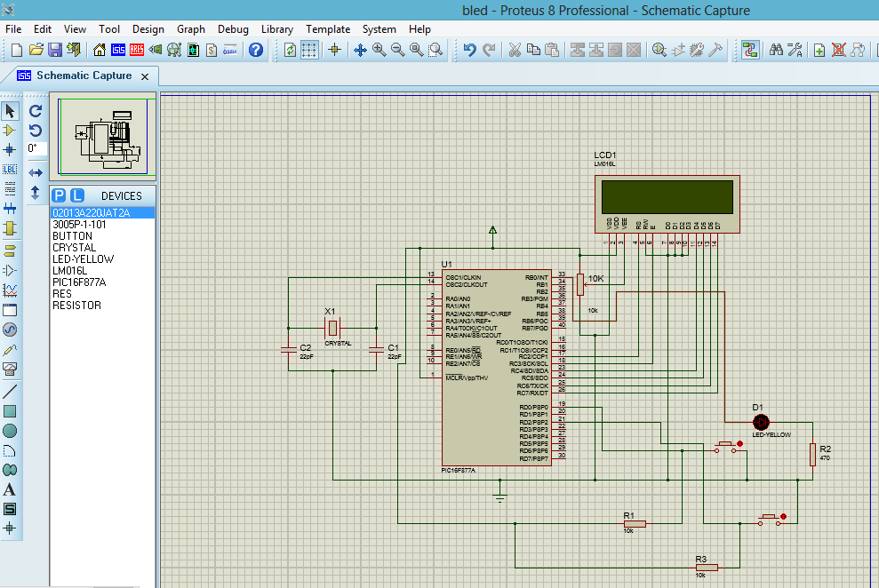Click the Undo arrow in toolbar
This screenshot has width=879, height=588.
pos(469,50)
